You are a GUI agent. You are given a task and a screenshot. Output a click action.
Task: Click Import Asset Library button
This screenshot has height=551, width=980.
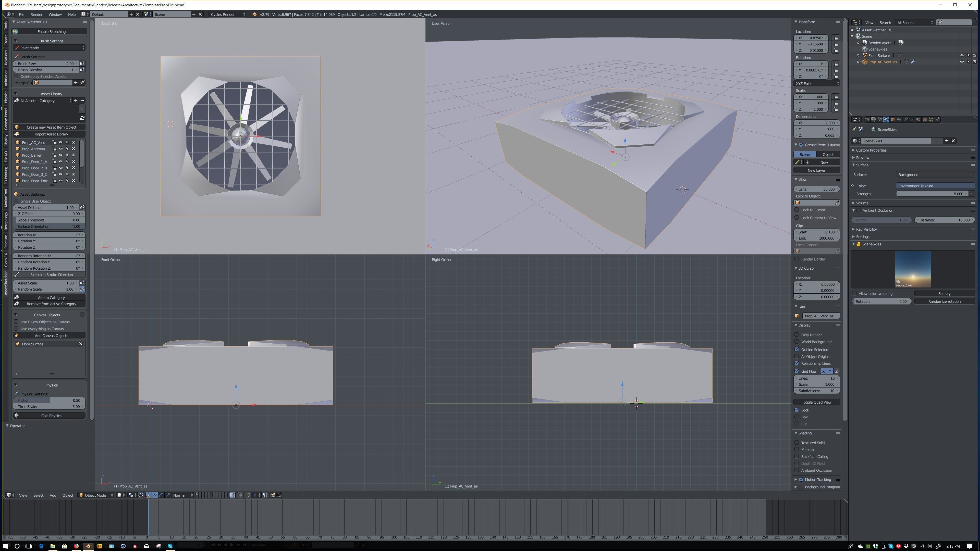pyautogui.click(x=50, y=134)
